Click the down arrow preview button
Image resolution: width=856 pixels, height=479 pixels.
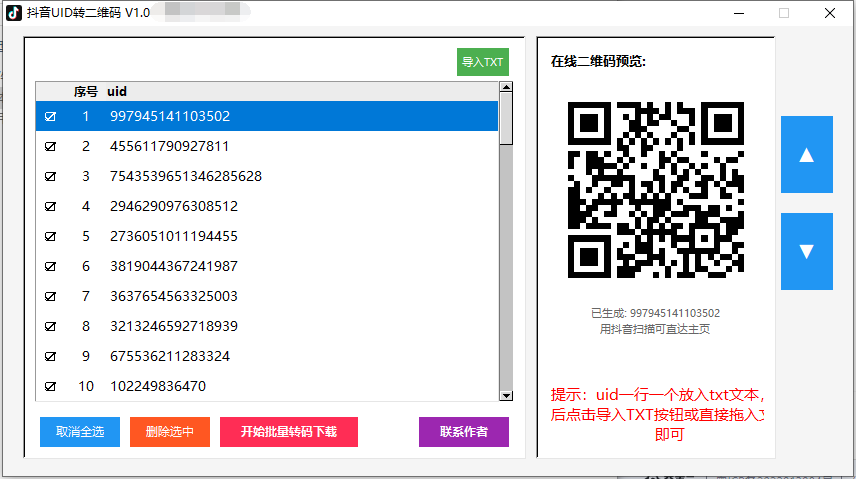806,251
